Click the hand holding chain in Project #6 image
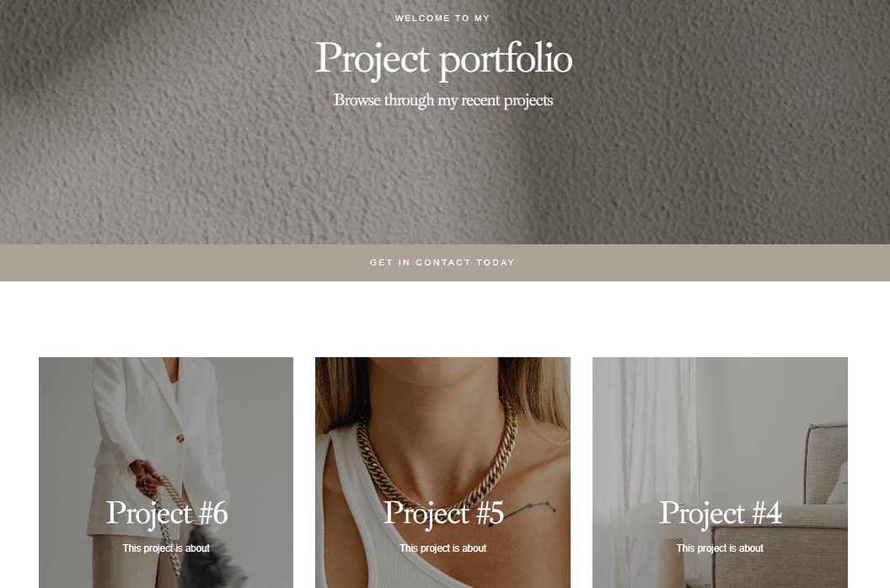This screenshot has height=588, width=890. tap(145, 478)
